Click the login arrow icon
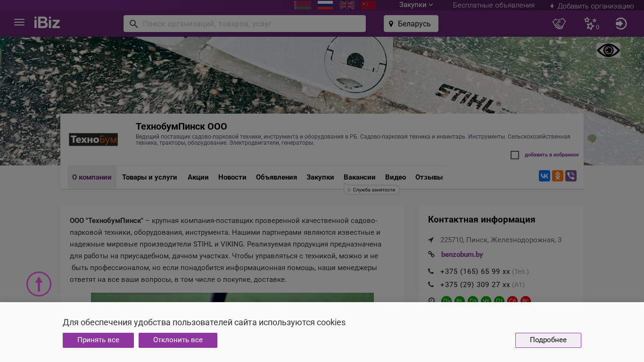This screenshot has height=362, width=644. tap(621, 24)
